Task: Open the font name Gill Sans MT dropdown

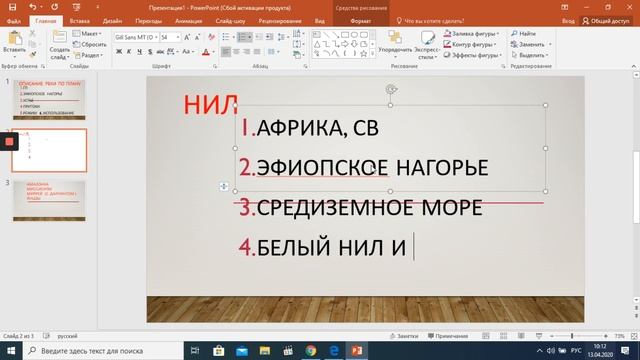Action: tap(156, 37)
